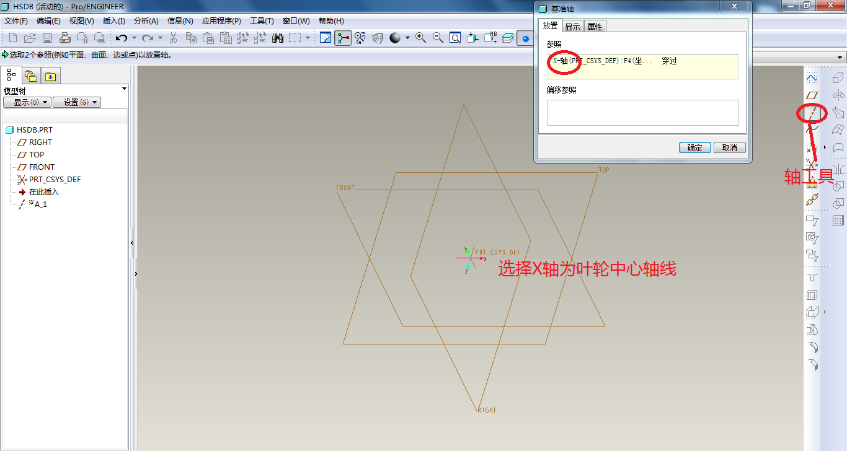The width and height of the screenshot is (847, 451).
Task: Copy the selection via toolbar icon
Action: tap(191, 38)
